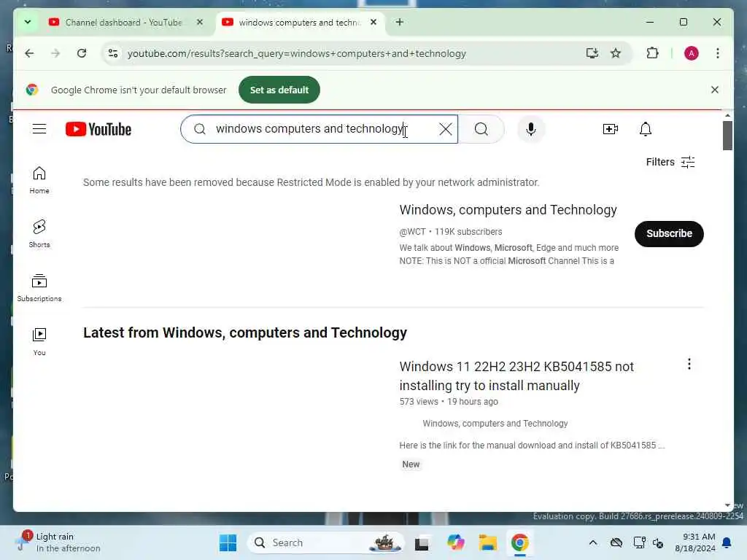
Task: Select the windows computers and technology tab
Action: point(300,23)
